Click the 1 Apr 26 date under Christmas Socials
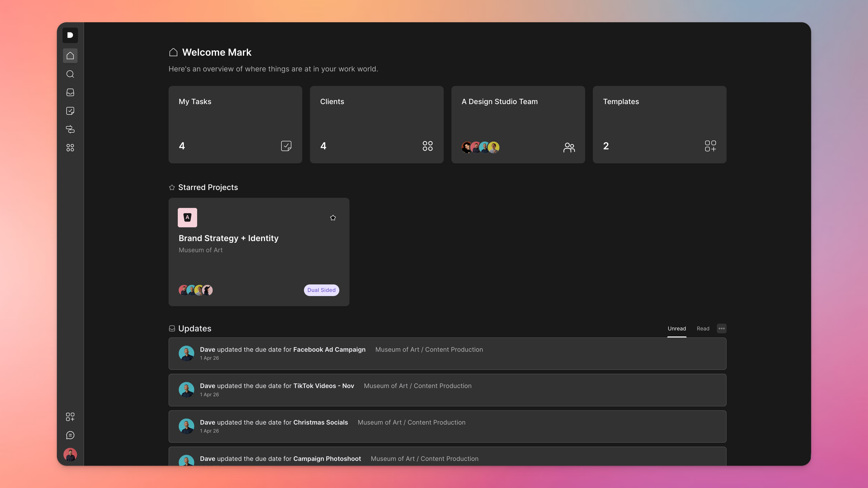This screenshot has height=488, width=868. tap(209, 431)
